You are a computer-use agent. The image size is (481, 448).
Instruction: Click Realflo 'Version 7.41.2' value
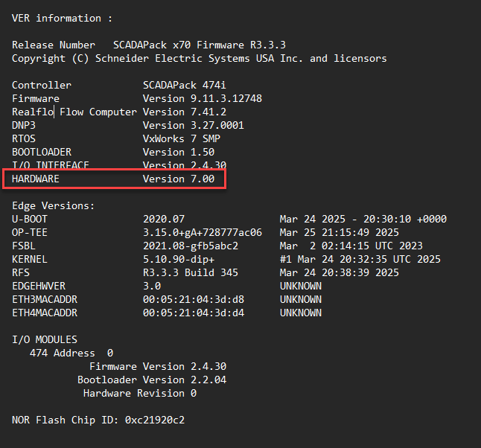click(x=185, y=112)
